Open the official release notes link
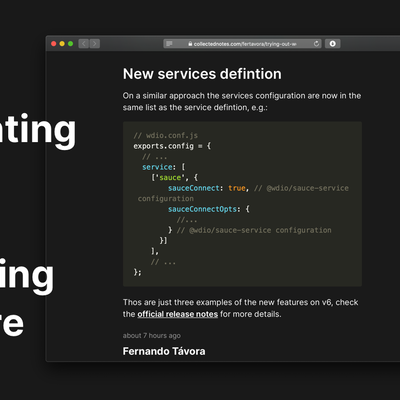 178,314
